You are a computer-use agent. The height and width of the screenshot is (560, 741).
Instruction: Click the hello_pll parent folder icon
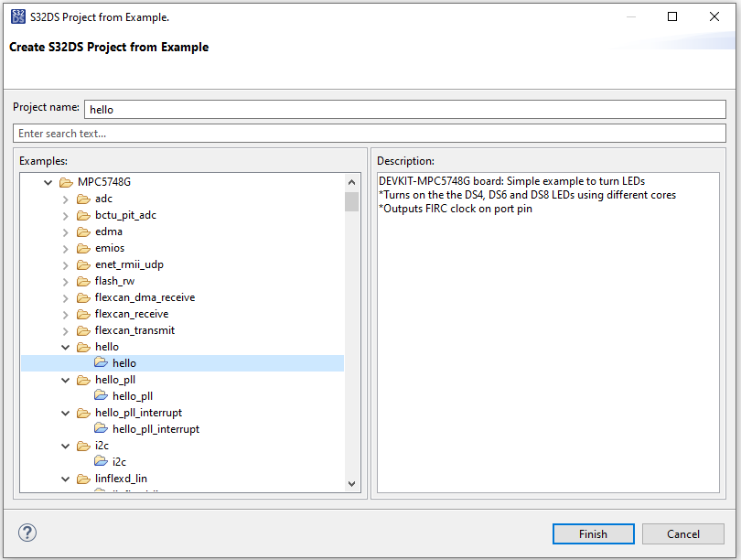(83, 380)
